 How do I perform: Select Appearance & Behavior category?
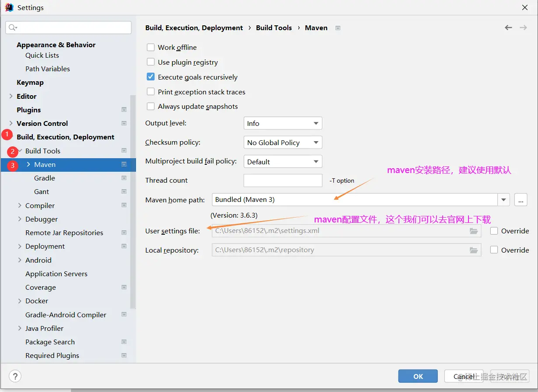tap(56, 45)
